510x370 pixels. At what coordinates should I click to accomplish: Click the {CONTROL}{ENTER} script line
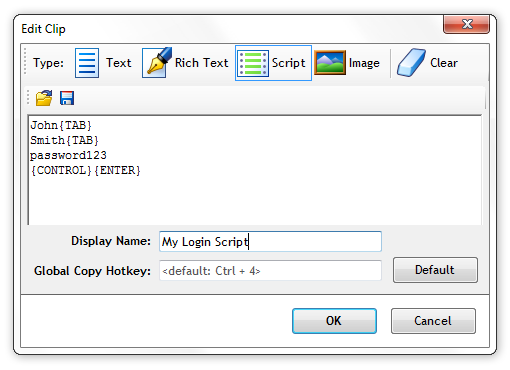click(85, 170)
